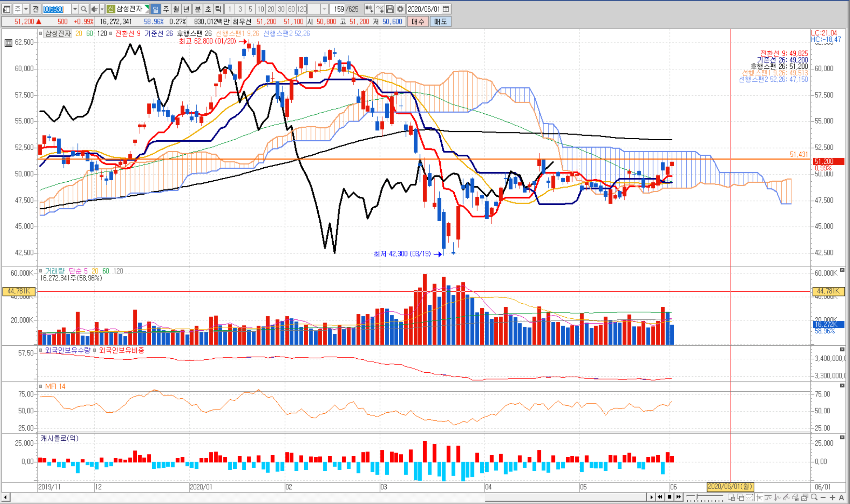Image resolution: width=850 pixels, height=504 pixels.
Task: Open dropdown next to speaker icon
Action: point(102,9)
